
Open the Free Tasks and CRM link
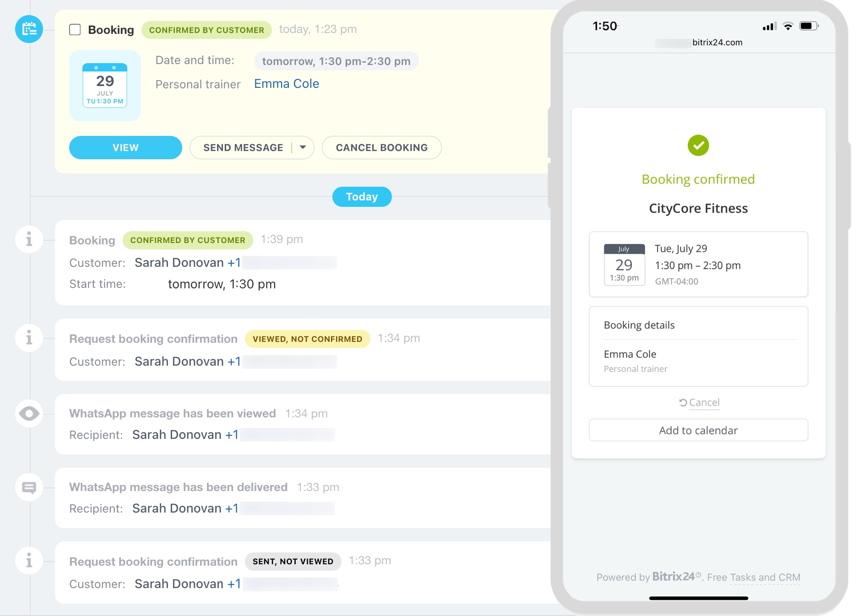click(x=753, y=578)
